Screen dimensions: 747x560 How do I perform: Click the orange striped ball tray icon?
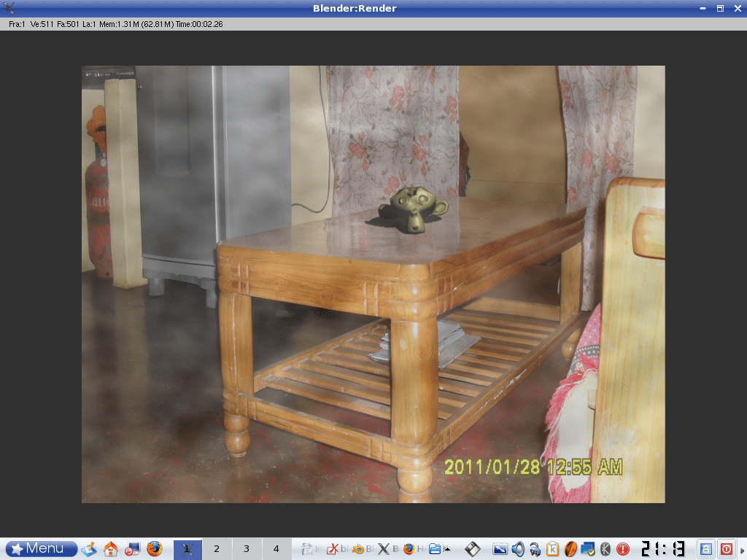570,550
